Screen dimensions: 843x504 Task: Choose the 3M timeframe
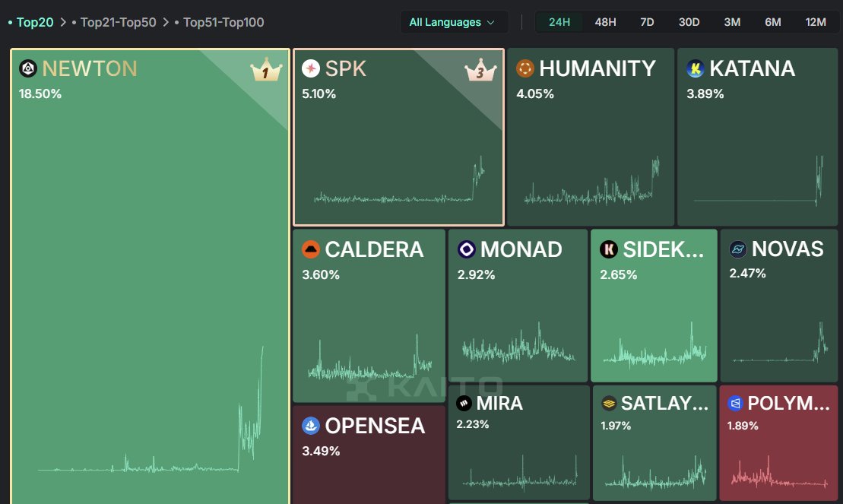[732, 22]
